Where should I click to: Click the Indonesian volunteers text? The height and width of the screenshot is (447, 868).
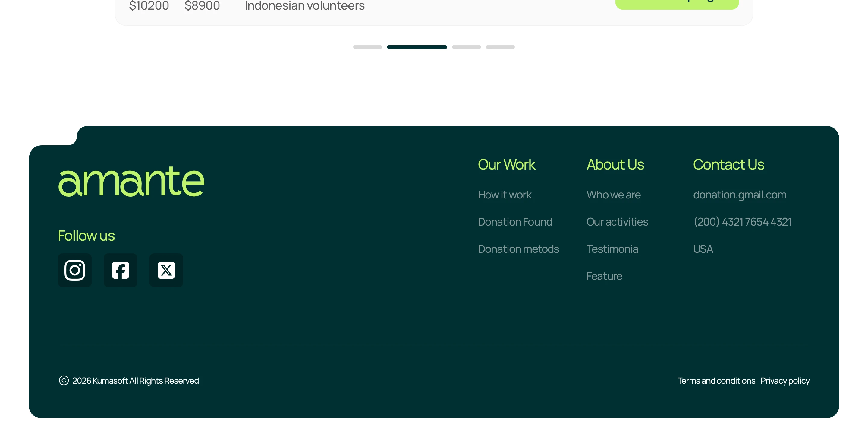click(305, 6)
